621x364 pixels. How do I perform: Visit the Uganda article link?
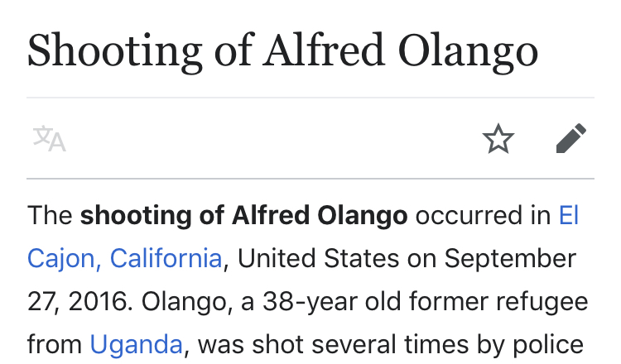[x=137, y=344]
